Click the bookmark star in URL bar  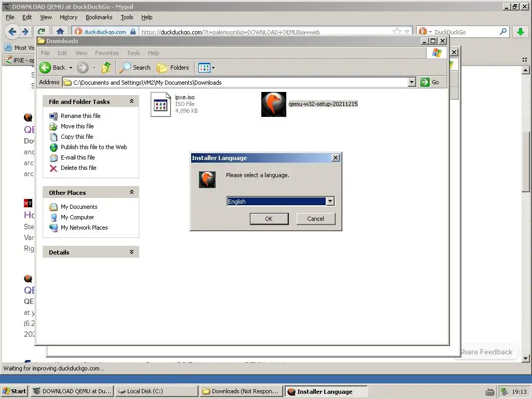point(396,32)
